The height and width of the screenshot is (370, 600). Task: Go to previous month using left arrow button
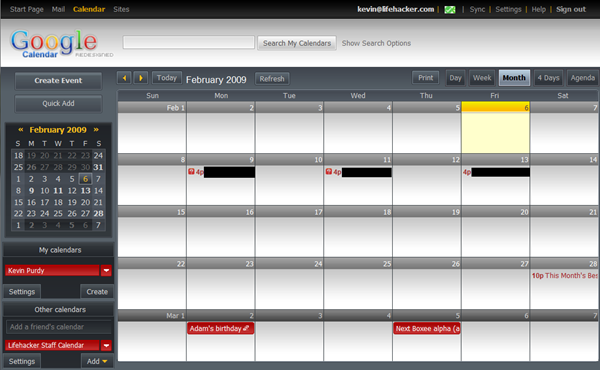point(124,78)
